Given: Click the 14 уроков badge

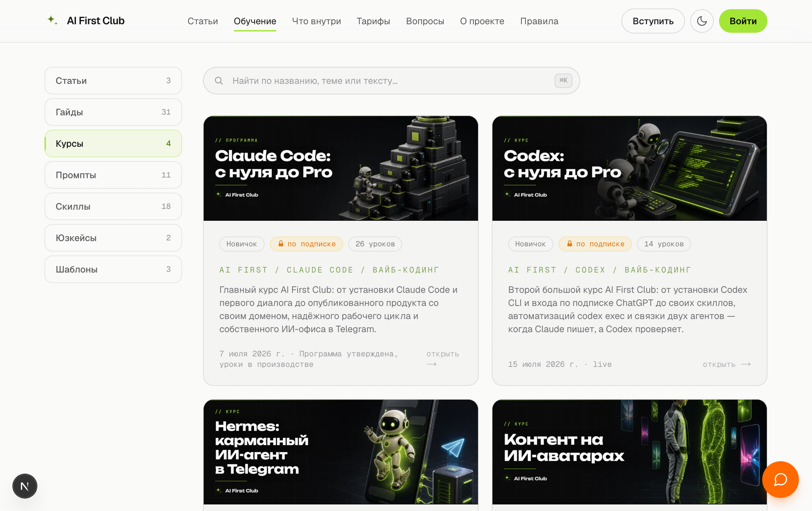Looking at the screenshot, I should point(664,244).
